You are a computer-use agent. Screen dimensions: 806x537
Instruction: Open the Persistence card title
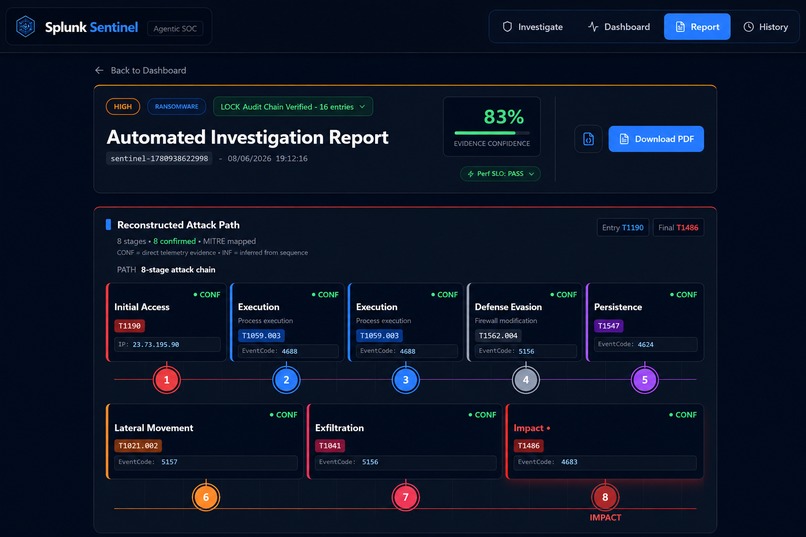618,307
